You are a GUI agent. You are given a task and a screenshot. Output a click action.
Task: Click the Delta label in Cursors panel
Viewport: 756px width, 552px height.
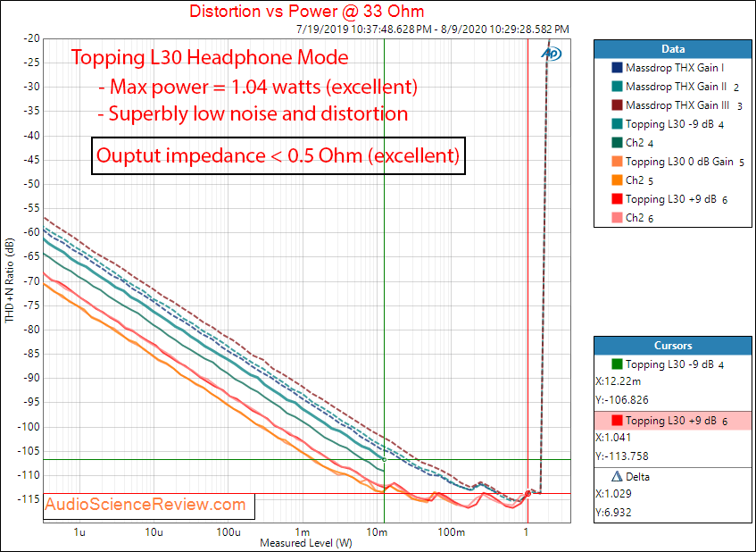637,477
